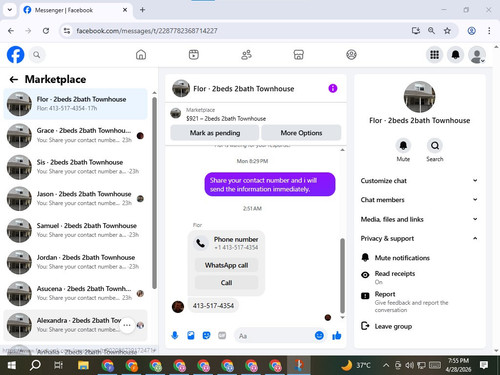Open Jordan 2beds 2bath Townhouse chat
This screenshot has height=375, width=500.
tap(75, 262)
